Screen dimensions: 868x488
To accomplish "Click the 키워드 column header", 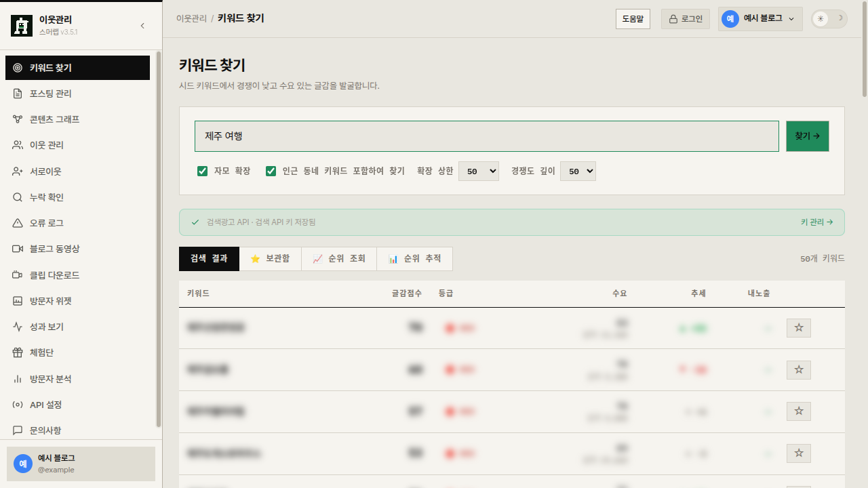I will tap(198, 293).
